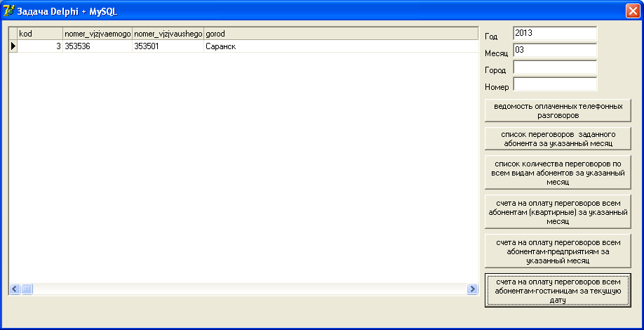644x330 pixels.
Task: Run ведомость оплаченных телефонных разговоров report
Action: (558, 110)
